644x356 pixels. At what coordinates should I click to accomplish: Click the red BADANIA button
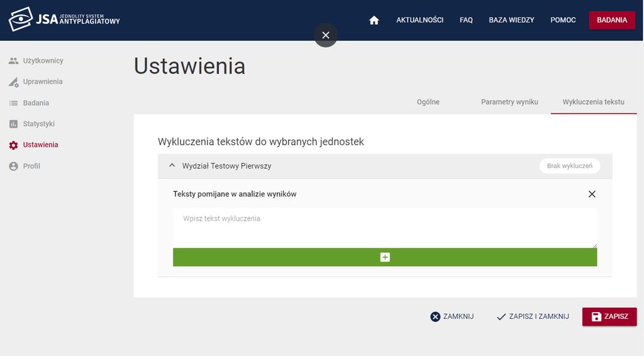tap(612, 20)
